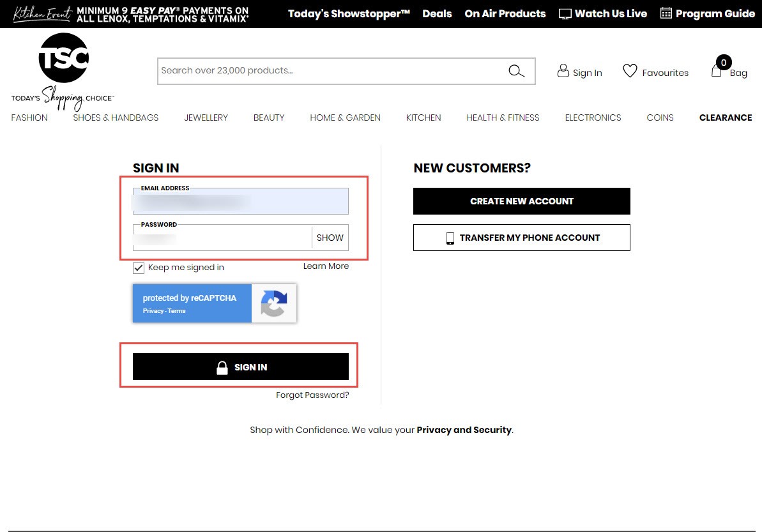Image resolution: width=762 pixels, height=532 pixels.
Task: Open the Electronics category
Action: click(x=593, y=118)
